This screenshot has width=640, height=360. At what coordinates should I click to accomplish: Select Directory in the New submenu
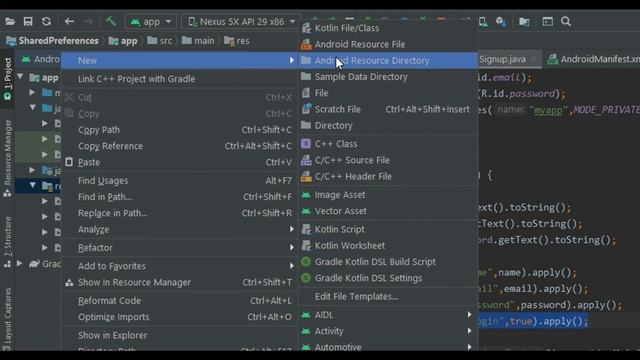tap(388, 126)
